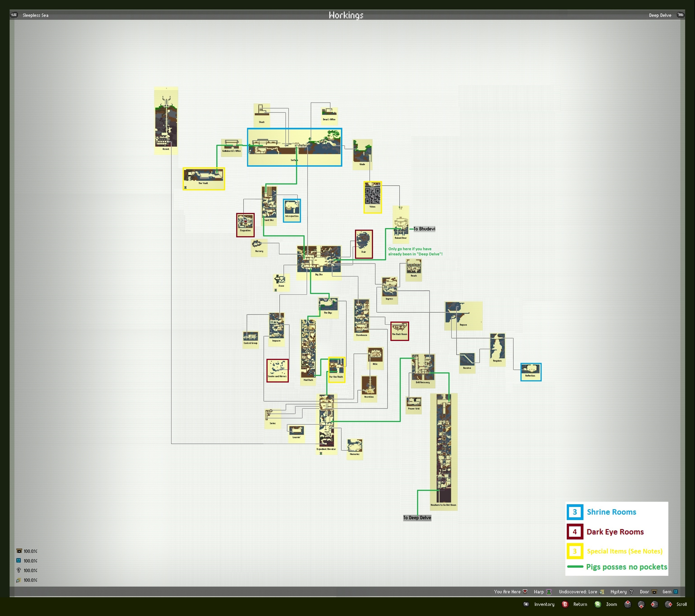This screenshot has height=616, width=695.
Task: Click the Warp hourglass legend icon
Action: click(548, 592)
